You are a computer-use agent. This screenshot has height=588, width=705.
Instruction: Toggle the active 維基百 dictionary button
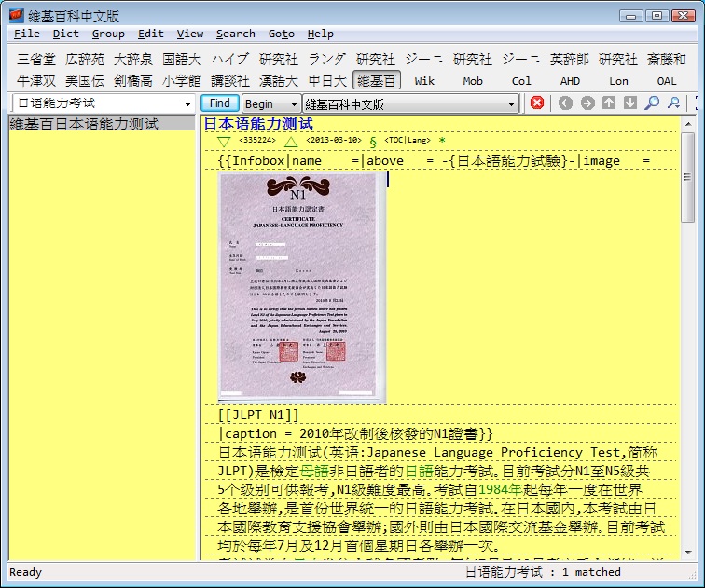tap(377, 81)
